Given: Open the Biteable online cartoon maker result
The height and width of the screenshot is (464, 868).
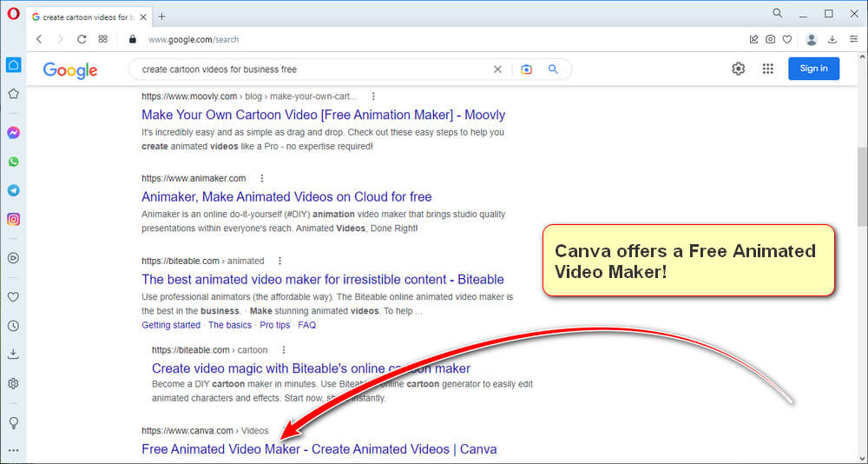Looking at the screenshot, I should (x=311, y=368).
